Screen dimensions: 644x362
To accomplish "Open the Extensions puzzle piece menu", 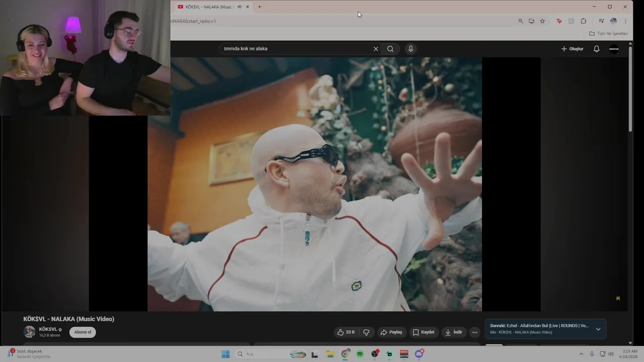I will click(583, 21).
